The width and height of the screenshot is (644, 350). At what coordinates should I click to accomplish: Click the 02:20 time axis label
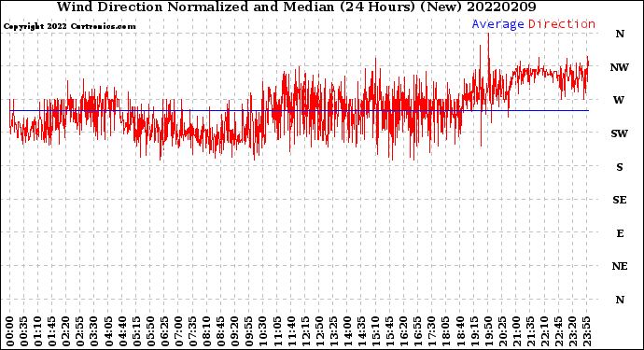(x=66, y=331)
